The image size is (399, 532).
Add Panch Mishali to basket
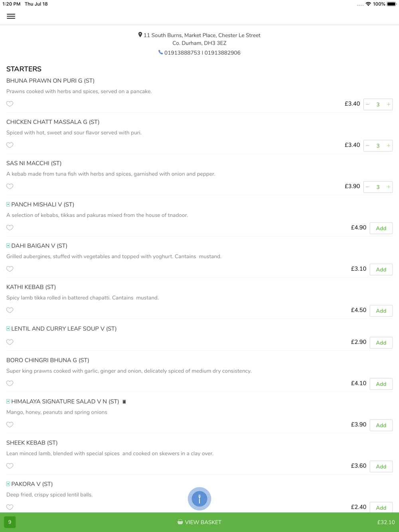click(x=381, y=228)
